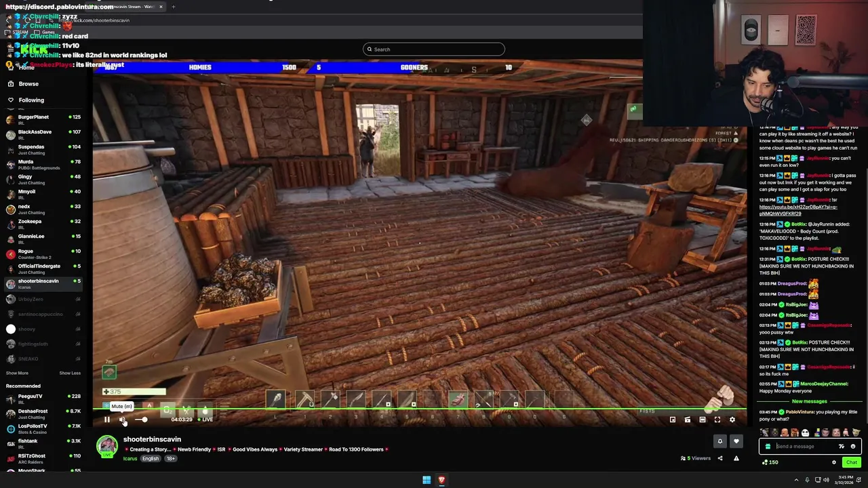Share the stream
This screenshot has width=868, height=488.
pyautogui.click(x=720, y=458)
